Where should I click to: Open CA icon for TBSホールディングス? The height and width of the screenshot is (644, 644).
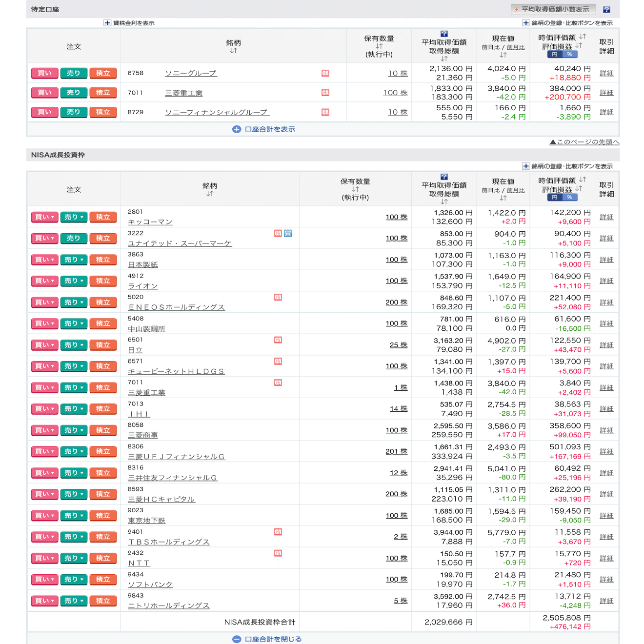pos(278,532)
